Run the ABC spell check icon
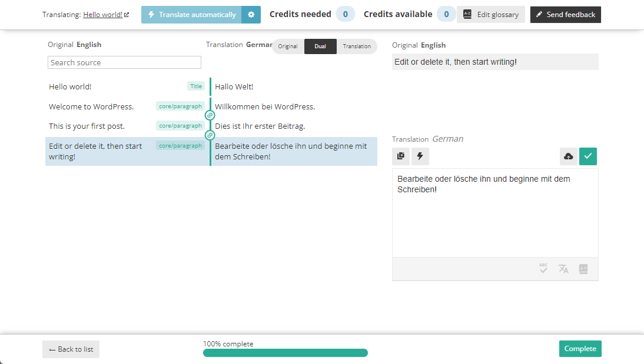644x364 pixels. [x=543, y=269]
